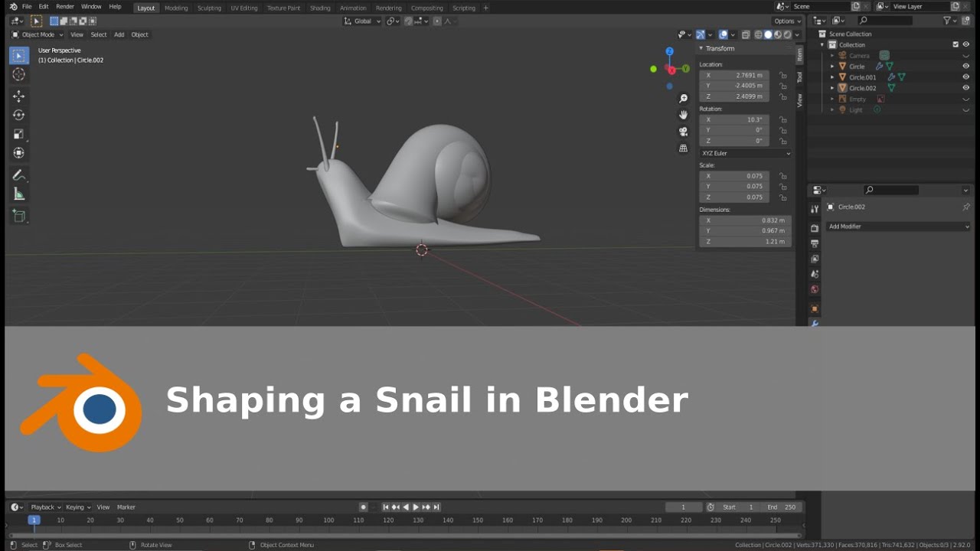Viewport: 980px width, 551px height.
Task: Open the timeline Playback dropdown
Action: click(45, 507)
